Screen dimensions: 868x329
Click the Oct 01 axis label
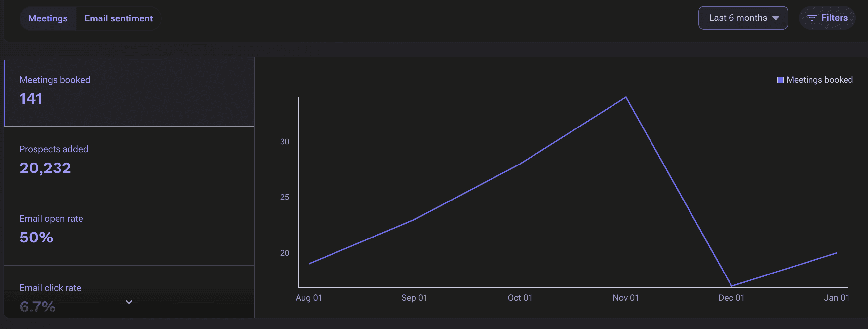tap(520, 298)
